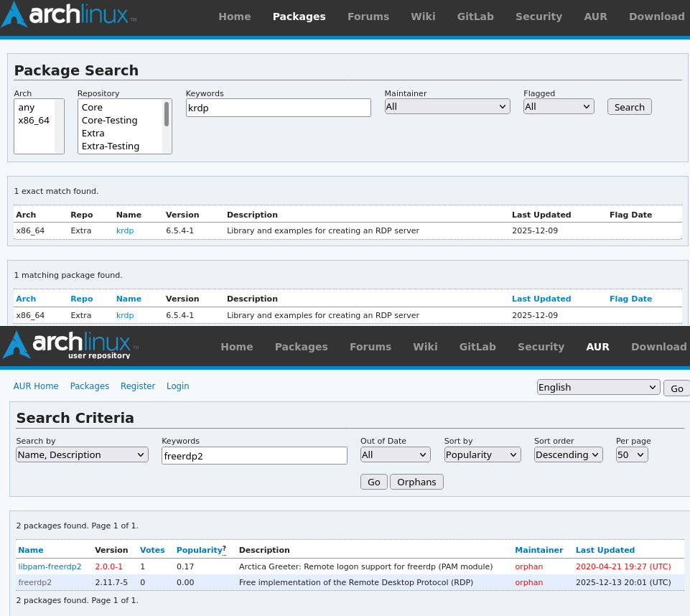
Task: Sort matching packages by Name column
Action: coord(129,299)
